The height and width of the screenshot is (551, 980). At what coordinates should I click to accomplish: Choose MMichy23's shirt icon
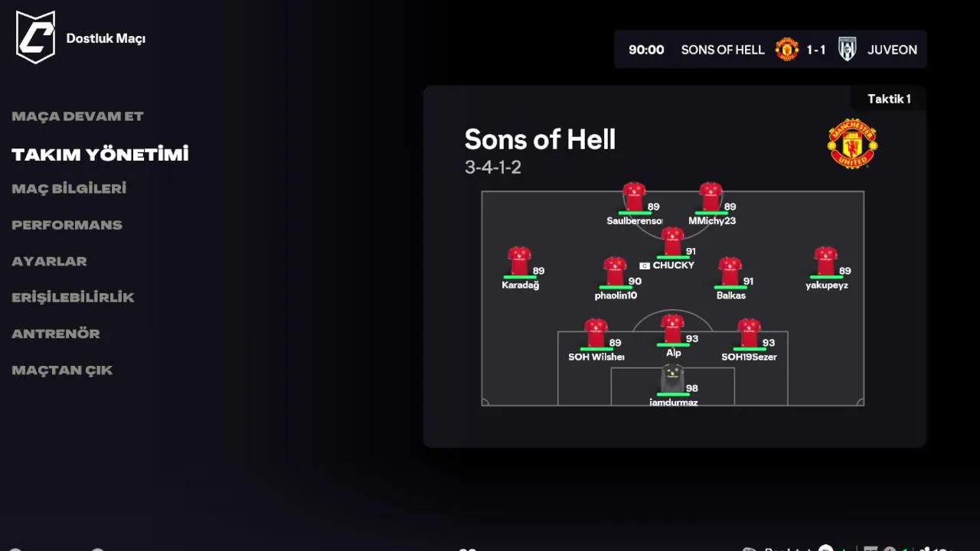click(710, 197)
